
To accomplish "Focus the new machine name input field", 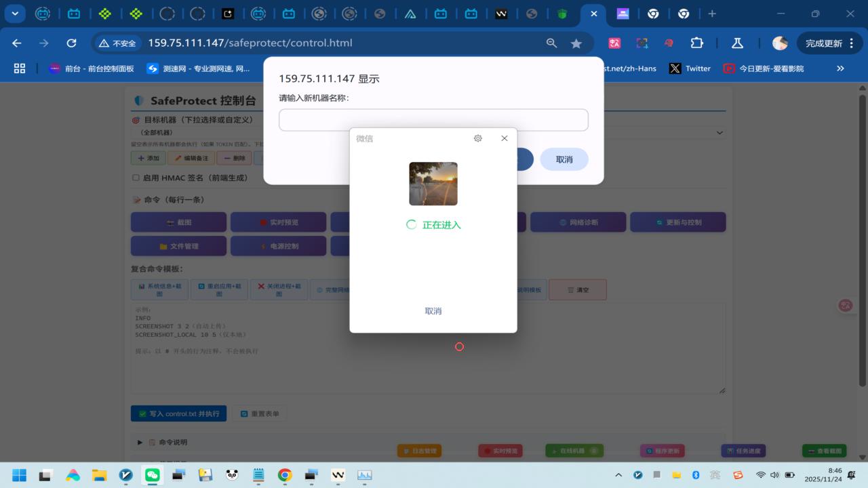I will point(433,120).
